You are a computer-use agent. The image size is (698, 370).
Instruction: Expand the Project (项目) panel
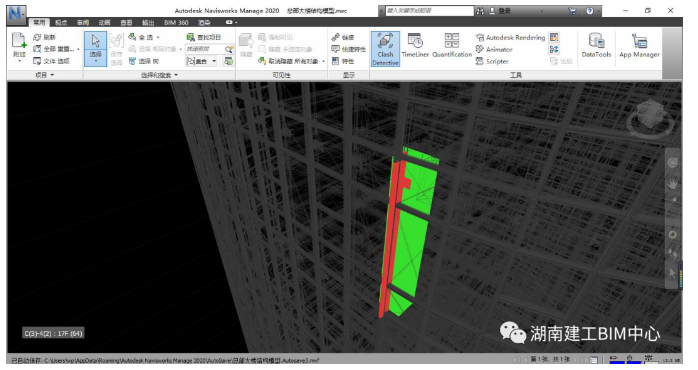click(45, 75)
